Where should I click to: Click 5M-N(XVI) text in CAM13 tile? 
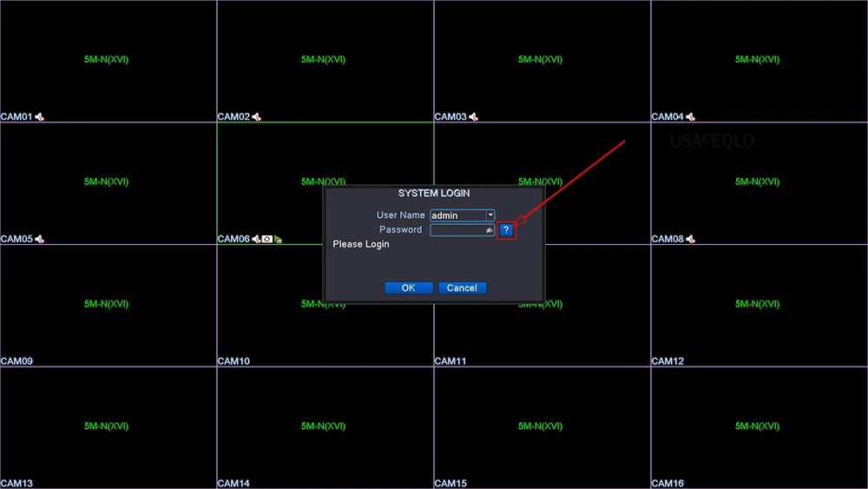point(106,426)
